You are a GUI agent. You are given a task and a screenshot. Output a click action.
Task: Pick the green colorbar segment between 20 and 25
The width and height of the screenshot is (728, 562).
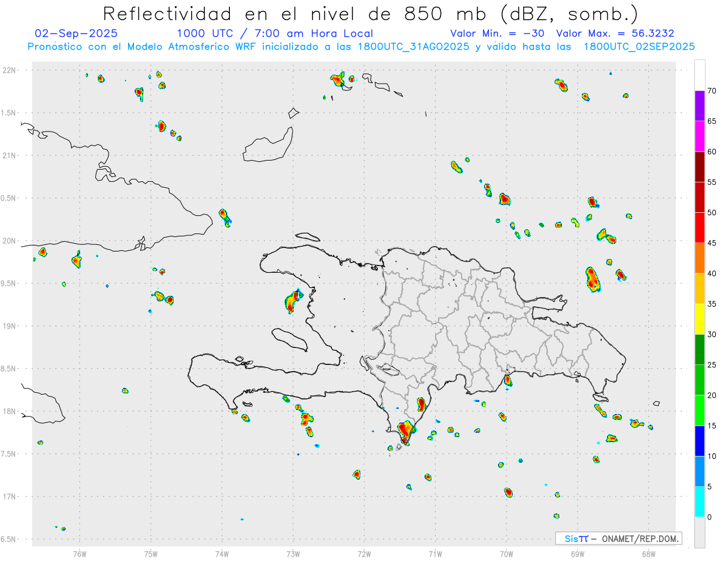pyautogui.click(x=699, y=380)
